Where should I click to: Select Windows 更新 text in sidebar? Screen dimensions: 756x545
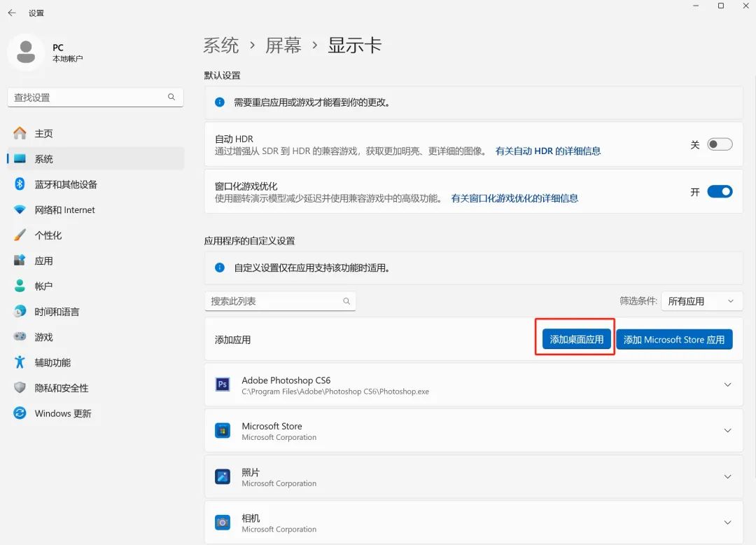63,413
